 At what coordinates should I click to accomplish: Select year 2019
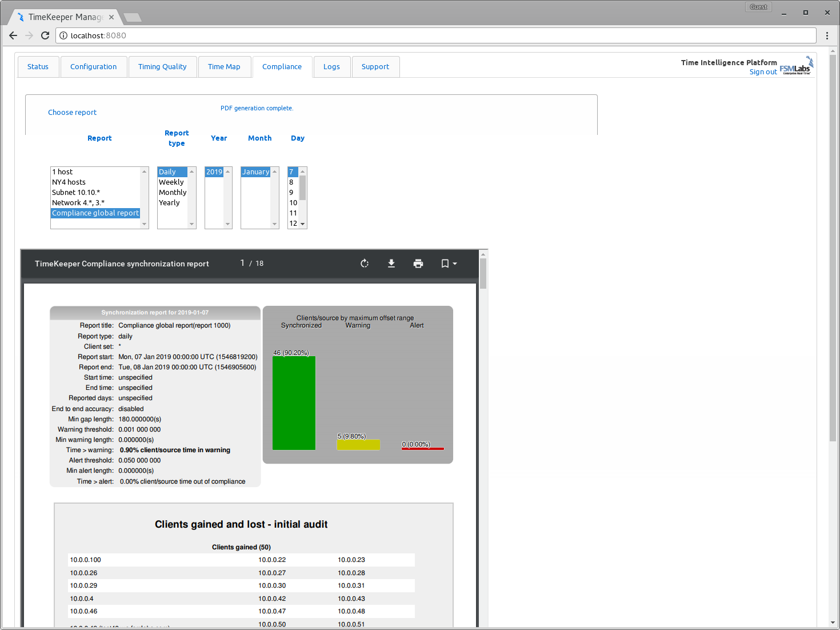[214, 172]
